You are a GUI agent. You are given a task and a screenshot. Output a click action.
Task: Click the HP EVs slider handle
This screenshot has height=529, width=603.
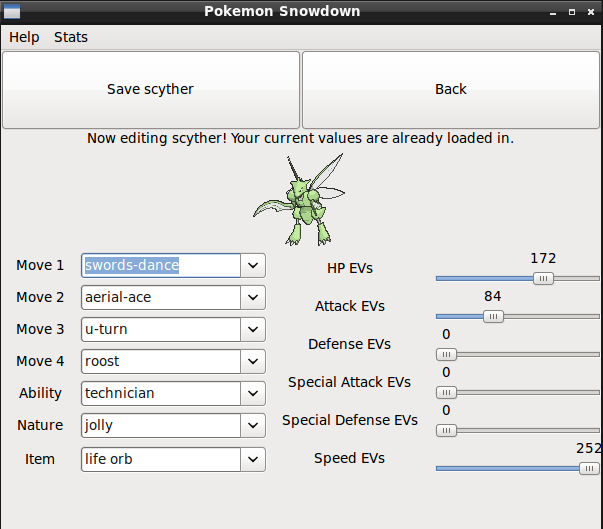pyautogui.click(x=543, y=278)
